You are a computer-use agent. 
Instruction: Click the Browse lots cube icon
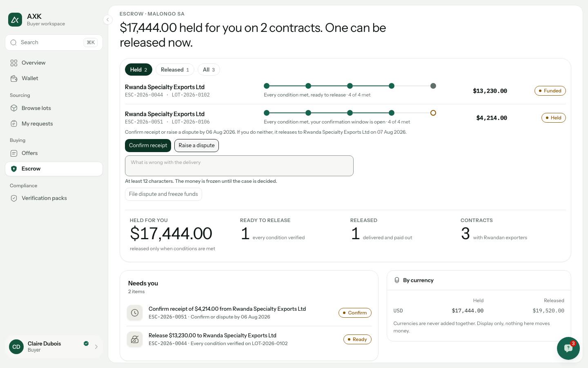[x=14, y=108]
